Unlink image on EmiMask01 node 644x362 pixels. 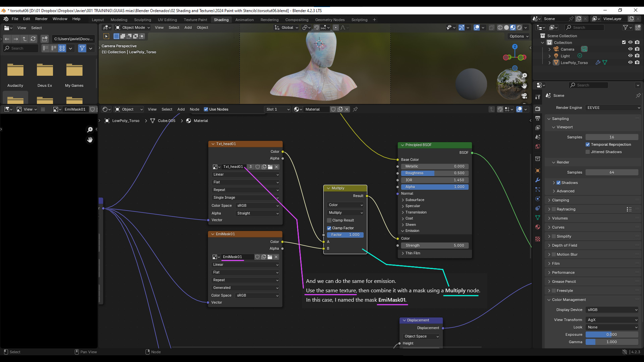tap(276, 257)
